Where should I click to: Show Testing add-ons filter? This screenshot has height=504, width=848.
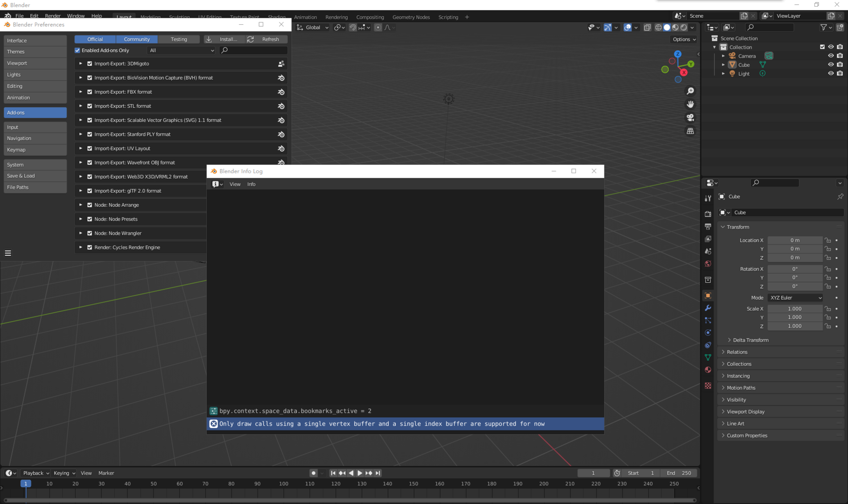[x=179, y=39]
